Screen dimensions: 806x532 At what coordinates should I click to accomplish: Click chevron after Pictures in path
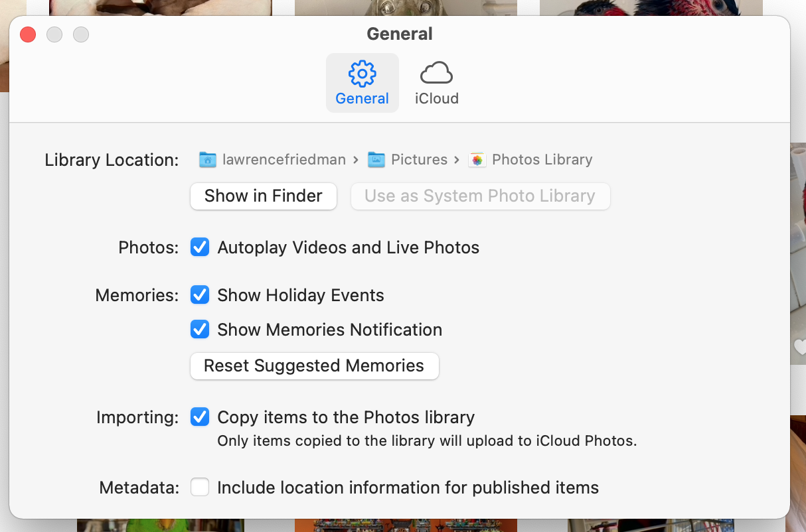456,160
